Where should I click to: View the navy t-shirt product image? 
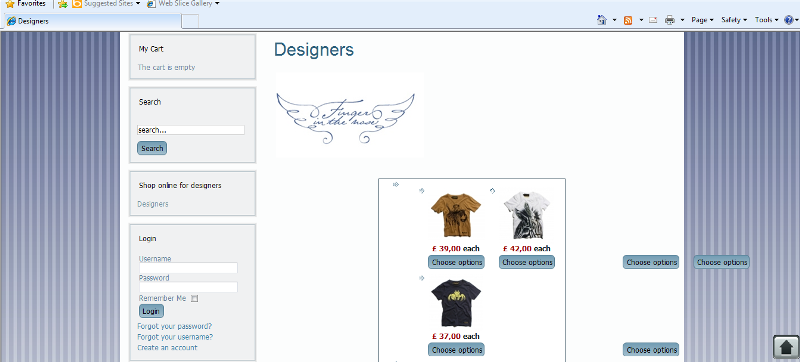point(456,303)
